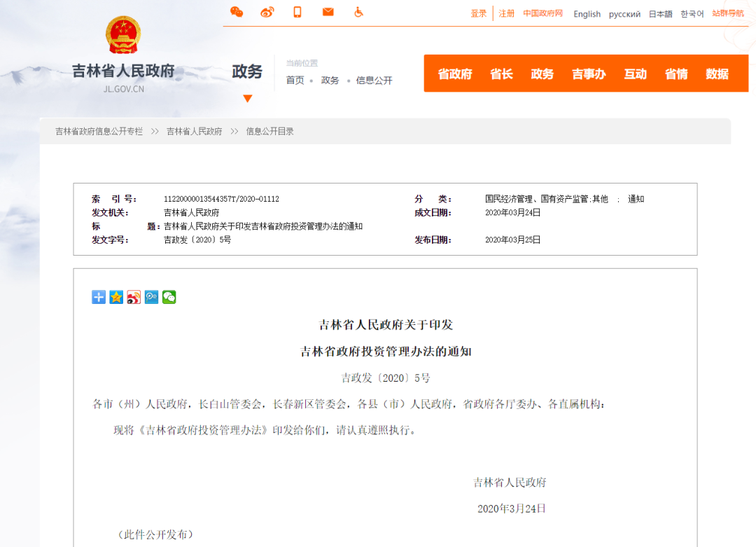Share to QQ Zone star icon
Screen dimensions: 756x547
click(116, 297)
